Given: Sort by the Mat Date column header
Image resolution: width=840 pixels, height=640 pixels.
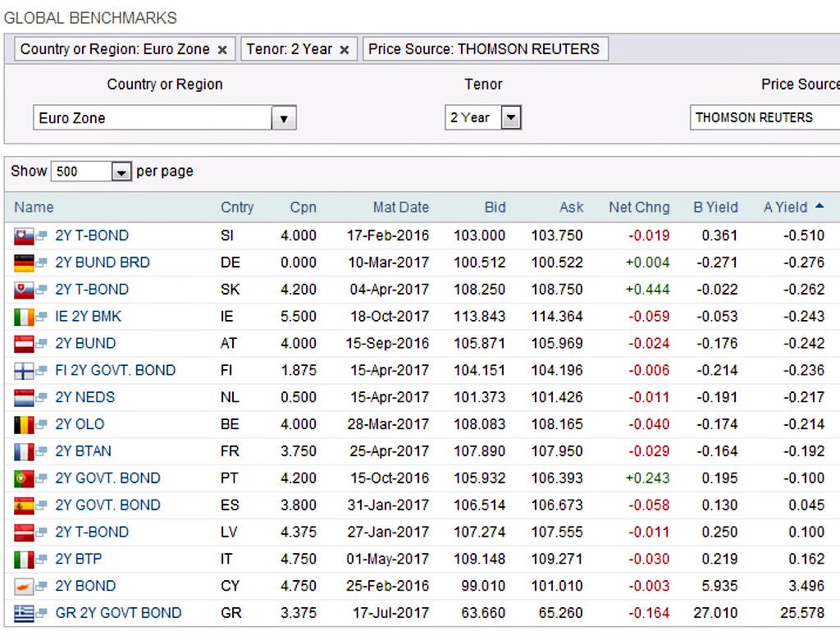Looking at the screenshot, I should click(x=400, y=208).
